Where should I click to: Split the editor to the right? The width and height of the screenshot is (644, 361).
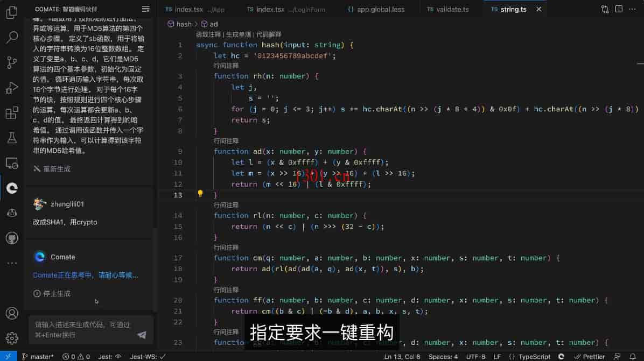coord(619,9)
